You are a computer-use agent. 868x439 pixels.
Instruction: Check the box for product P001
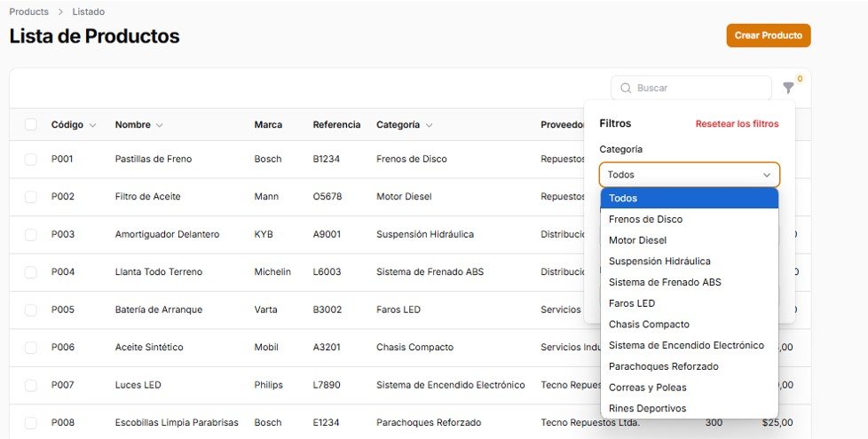click(x=31, y=159)
